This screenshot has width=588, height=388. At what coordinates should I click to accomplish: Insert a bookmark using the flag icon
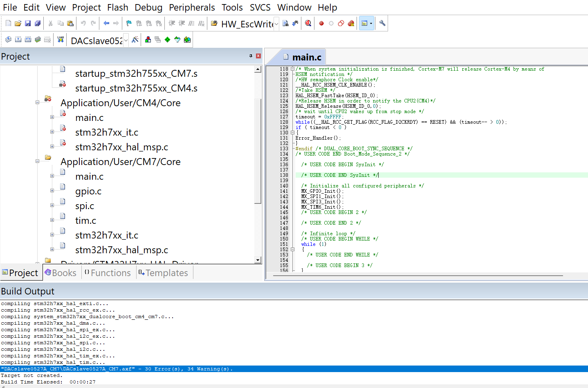(x=129, y=24)
